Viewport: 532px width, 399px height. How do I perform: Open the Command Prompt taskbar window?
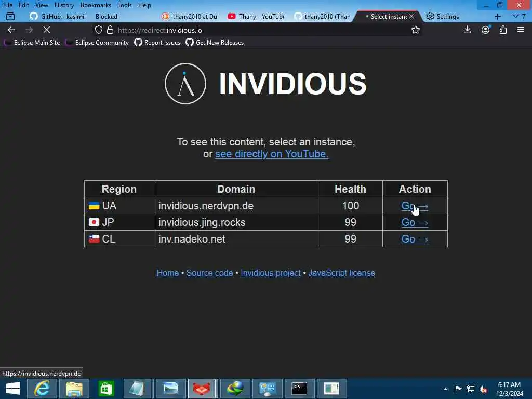pyautogui.click(x=300, y=389)
